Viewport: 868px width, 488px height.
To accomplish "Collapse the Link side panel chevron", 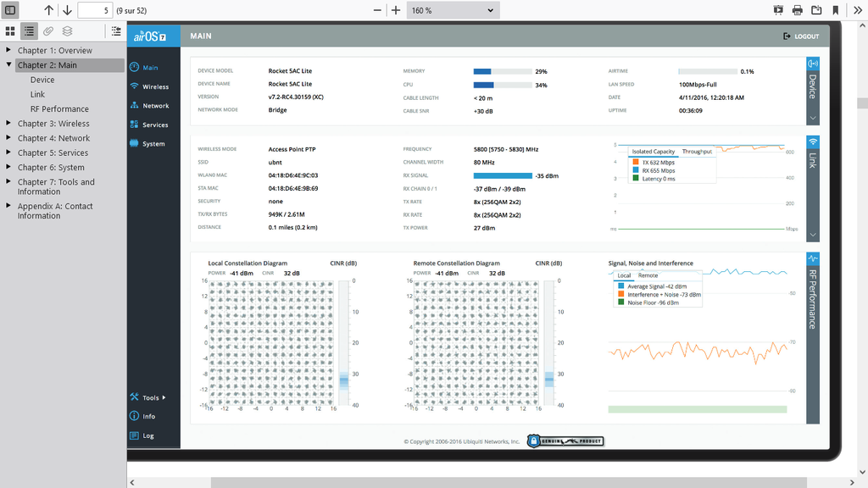I will [813, 235].
